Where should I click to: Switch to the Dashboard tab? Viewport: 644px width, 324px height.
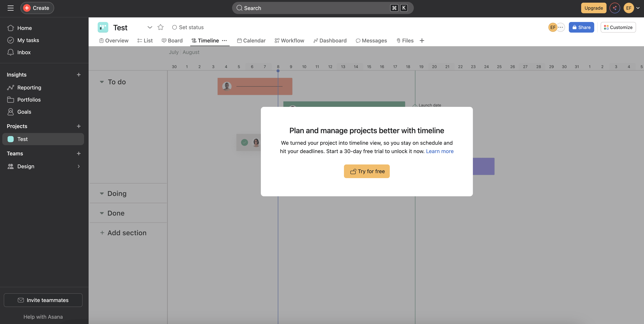pyautogui.click(x=330, y=41)
